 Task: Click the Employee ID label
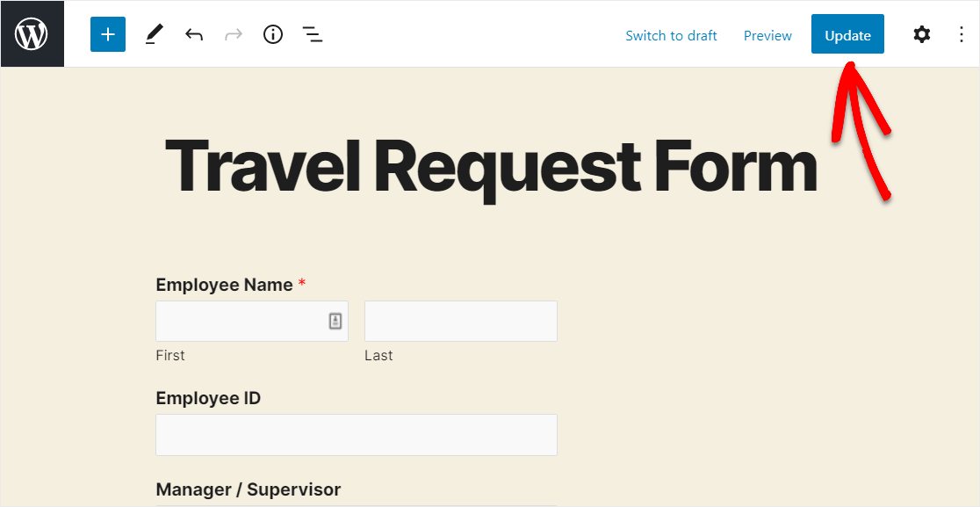208,398
